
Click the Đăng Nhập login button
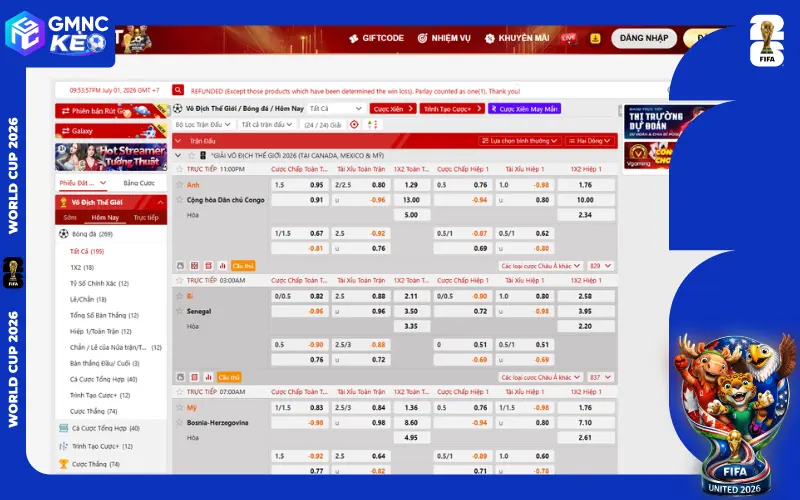(x=644, y=38)
